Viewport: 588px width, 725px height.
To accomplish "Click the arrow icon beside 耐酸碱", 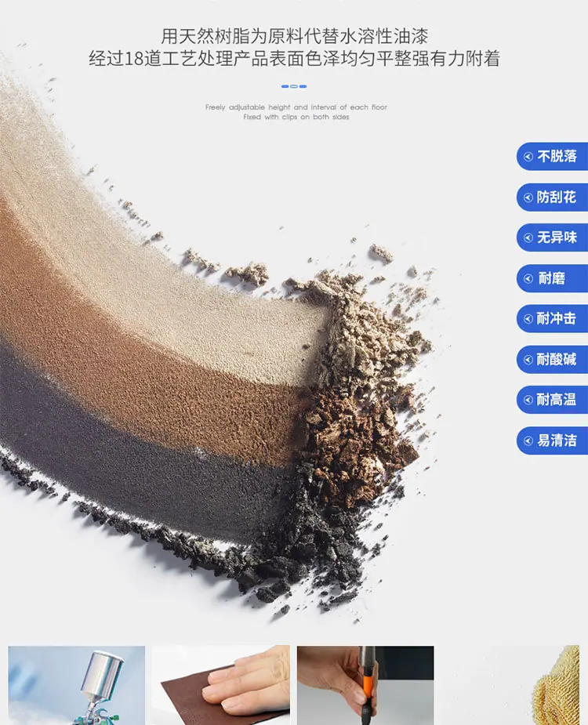I will pyautogui.click(x=528, y=359).
